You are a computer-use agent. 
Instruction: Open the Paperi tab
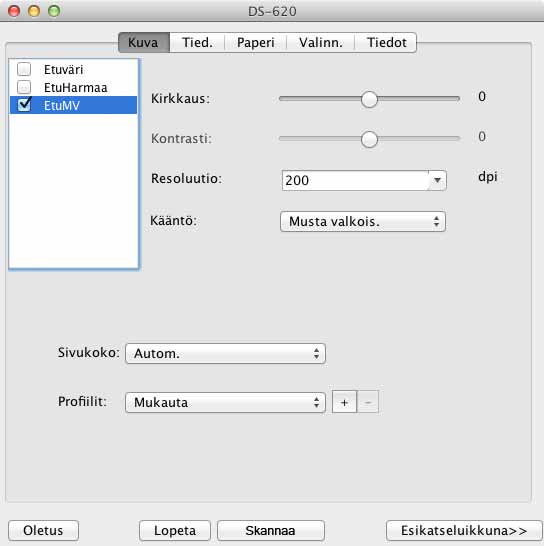256,42
